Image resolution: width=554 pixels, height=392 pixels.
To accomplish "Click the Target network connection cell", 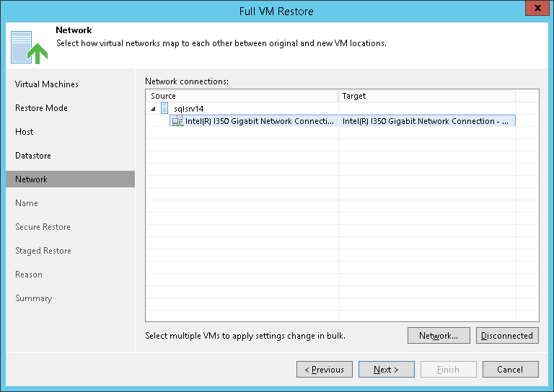I will pyautogui.click(x=426, y=121).
